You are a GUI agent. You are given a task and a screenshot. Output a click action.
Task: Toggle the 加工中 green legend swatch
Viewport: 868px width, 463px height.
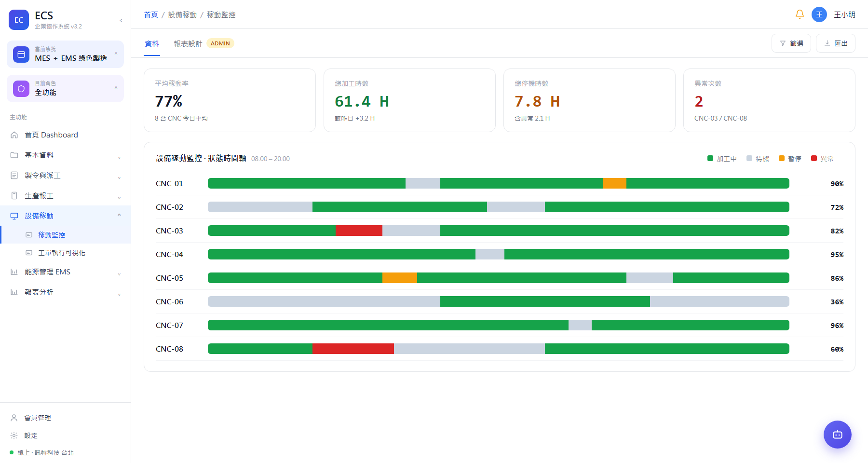click(710, 158)
